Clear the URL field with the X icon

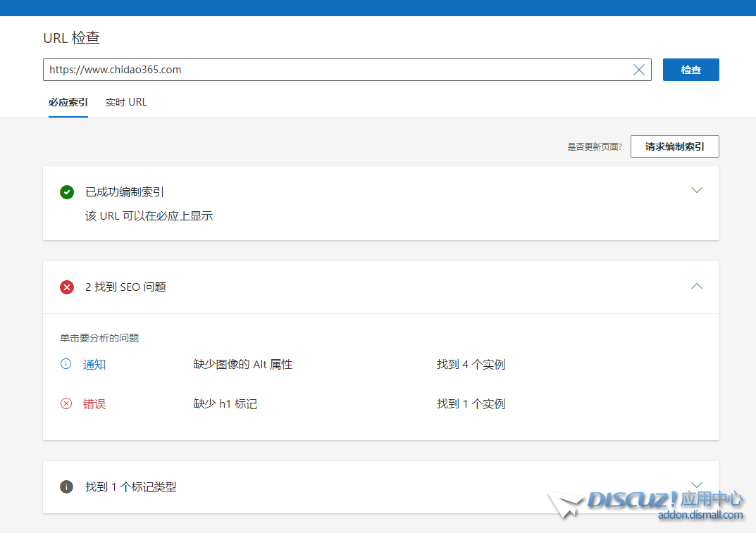point(639,70)
